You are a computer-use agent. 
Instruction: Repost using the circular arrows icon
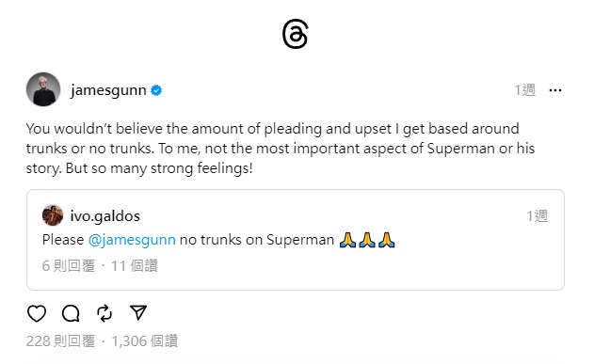click(x=104, y=313)
